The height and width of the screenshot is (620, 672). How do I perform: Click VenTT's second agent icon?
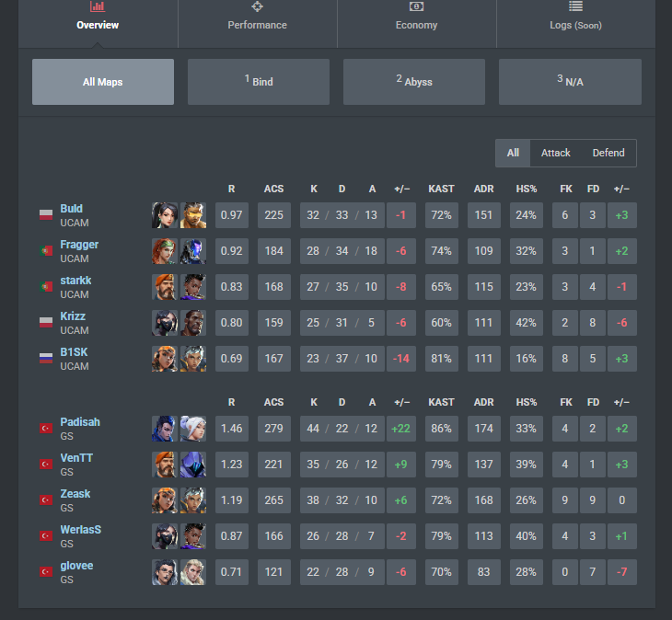[x=193, y=465]
